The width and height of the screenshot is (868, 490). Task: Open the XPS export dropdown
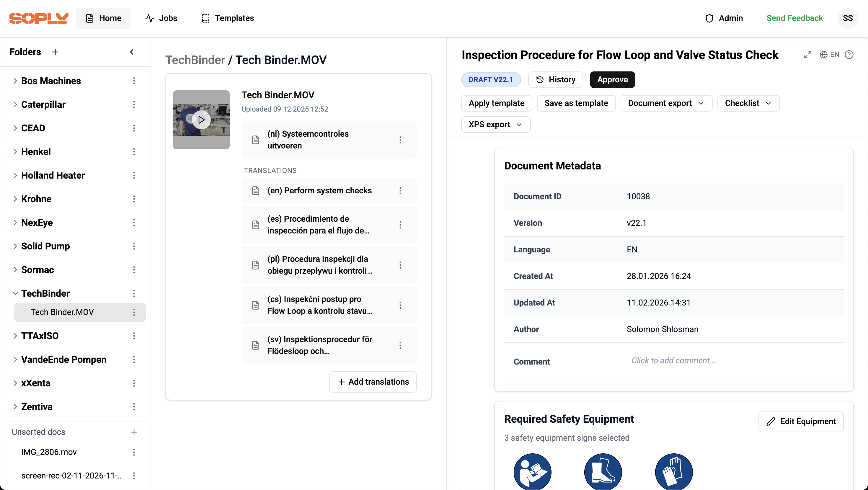point(495,124)
